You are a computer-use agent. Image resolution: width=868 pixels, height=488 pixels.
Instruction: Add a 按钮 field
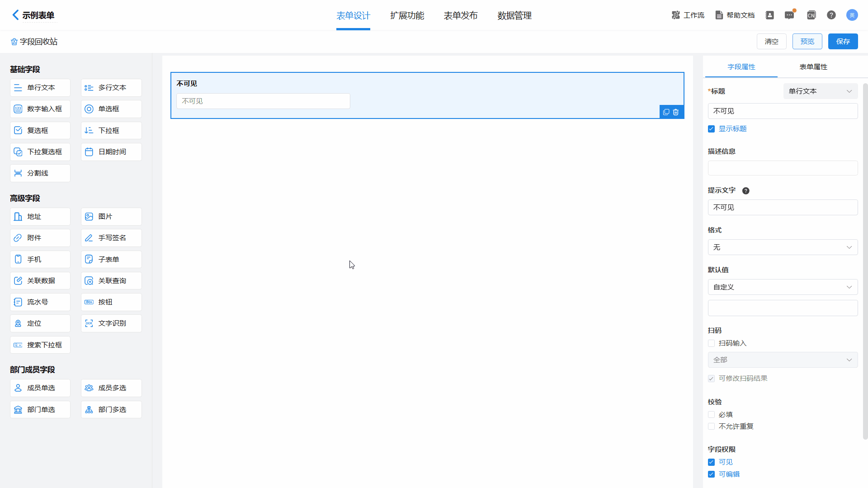pos(111,302)
